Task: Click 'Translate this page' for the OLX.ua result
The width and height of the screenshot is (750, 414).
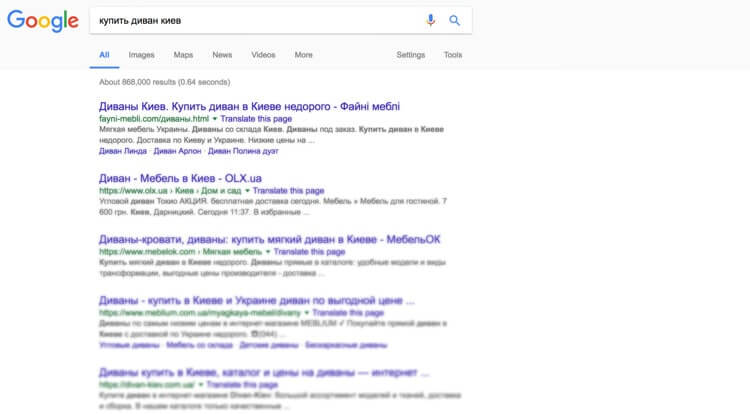Action: pos(288,190)
